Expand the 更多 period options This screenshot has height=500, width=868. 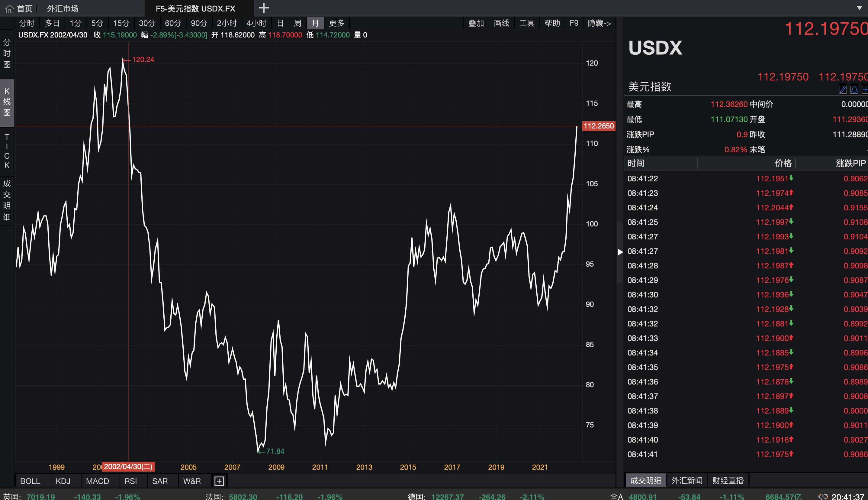(336, 23)
